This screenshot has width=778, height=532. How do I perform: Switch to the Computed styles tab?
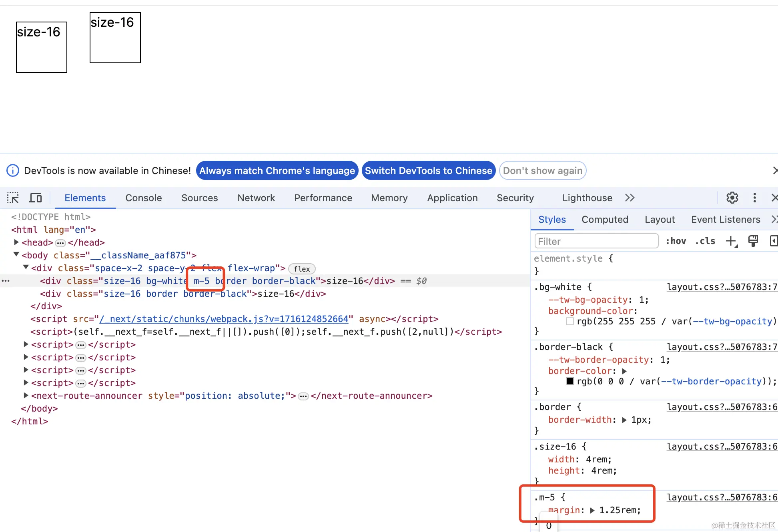pyautogui.click(x=605, y=220)
